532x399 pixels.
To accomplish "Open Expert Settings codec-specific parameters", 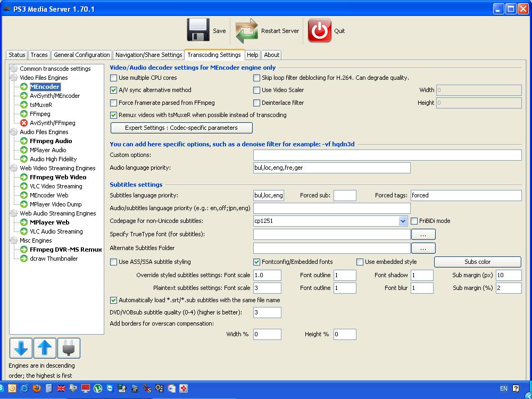I will coord(181,128).
